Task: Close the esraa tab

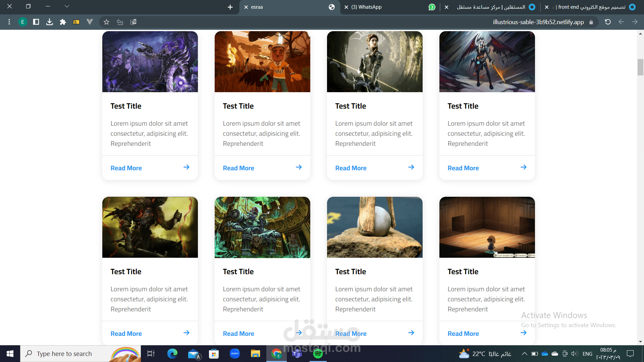Action: coord(246,7)
